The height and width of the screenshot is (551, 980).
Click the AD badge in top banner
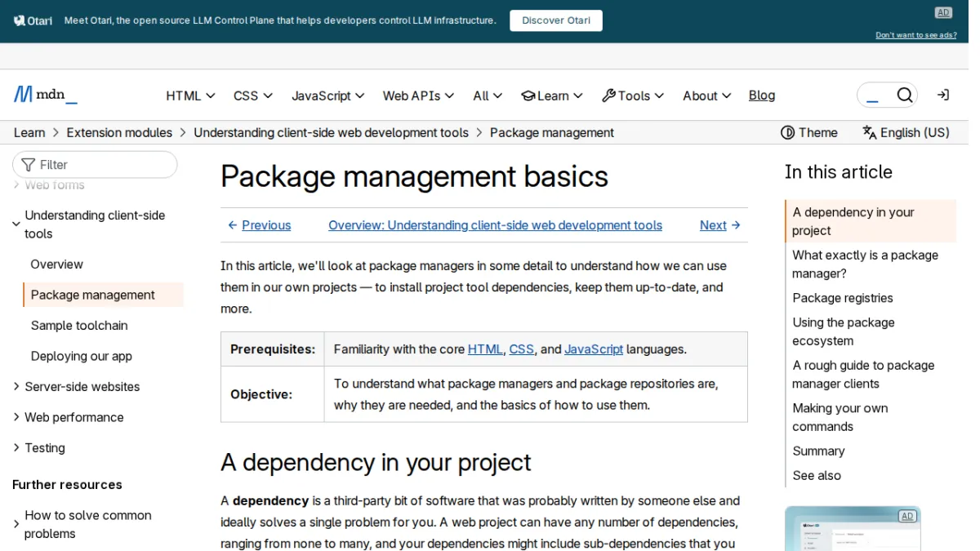click(x=943, y=12)
